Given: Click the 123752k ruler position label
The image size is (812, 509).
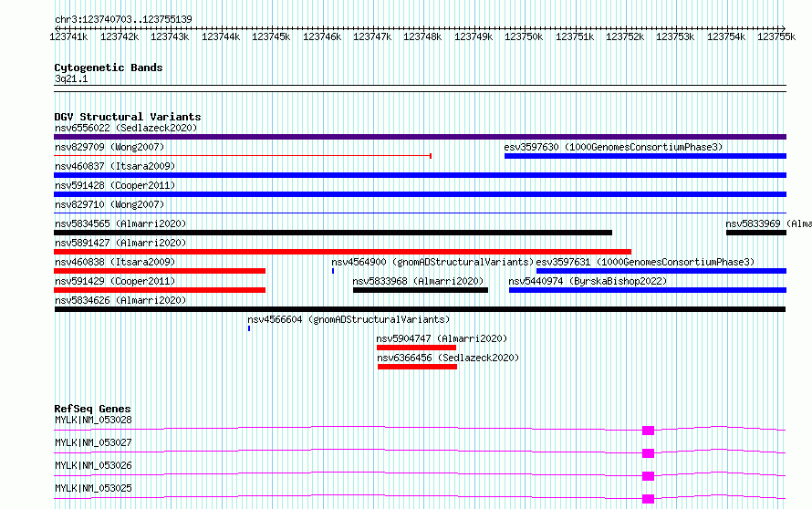Looking at the screenshot, I should (x=625, y=36).
